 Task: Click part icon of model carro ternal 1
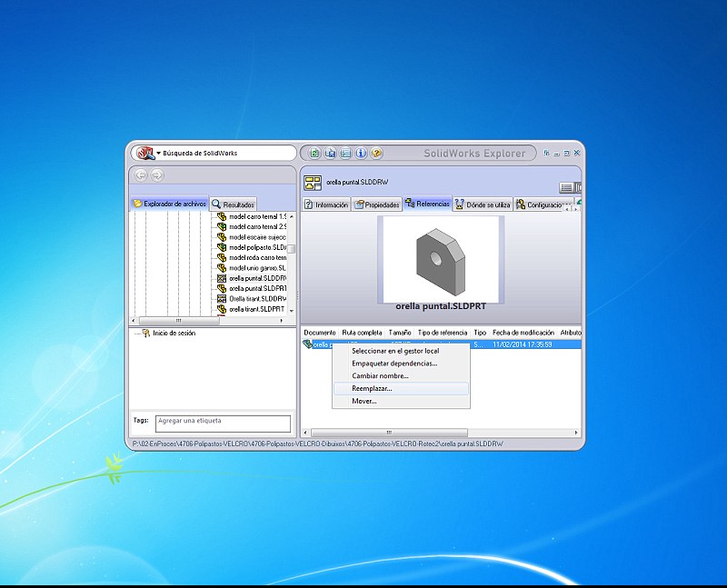pyautogui.click(x=222, y=216)
